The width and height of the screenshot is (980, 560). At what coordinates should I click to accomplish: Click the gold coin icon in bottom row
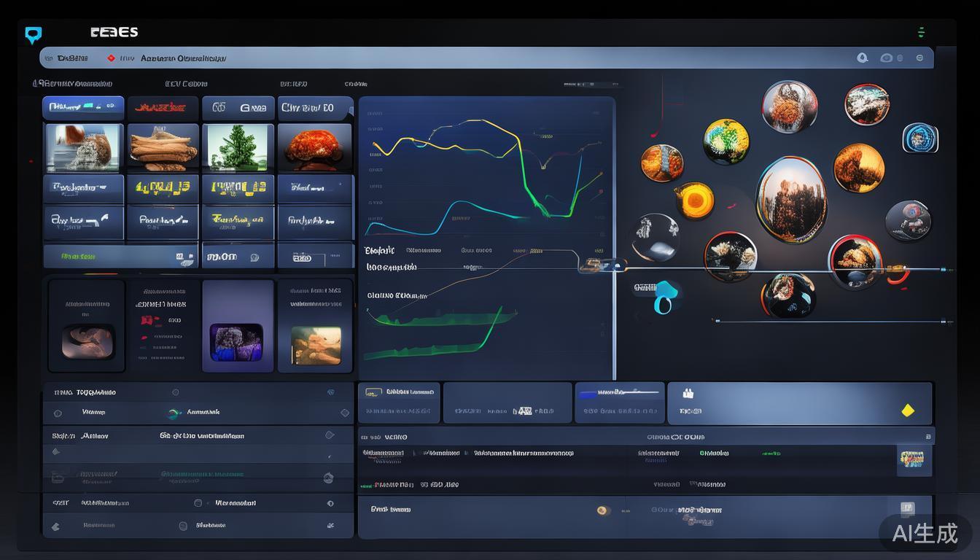(x=603, y=510)
